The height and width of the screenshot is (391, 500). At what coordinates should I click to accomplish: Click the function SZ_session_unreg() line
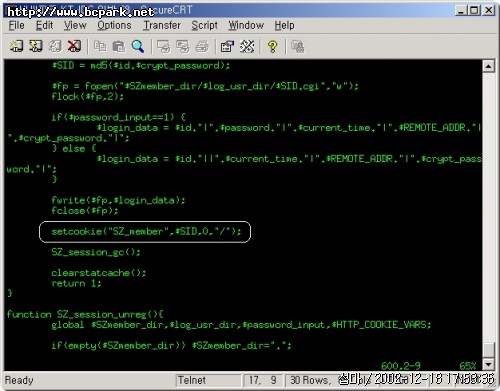85,314
